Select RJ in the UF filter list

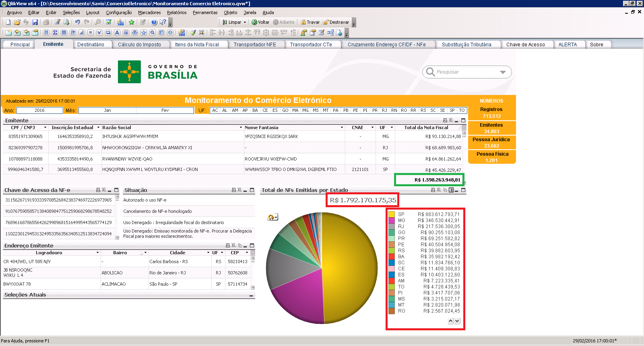pyautogui.click(x=384, y=110)
